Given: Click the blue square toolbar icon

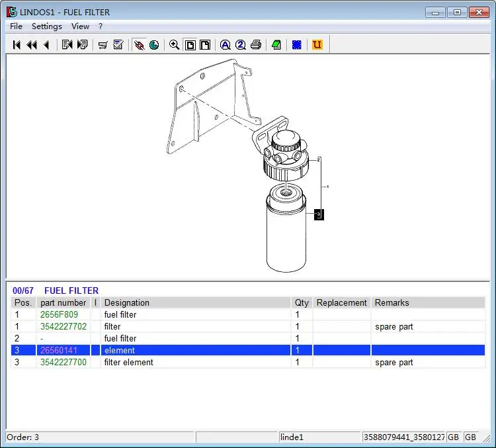Looking at the screenshot, I should [297, 45].
